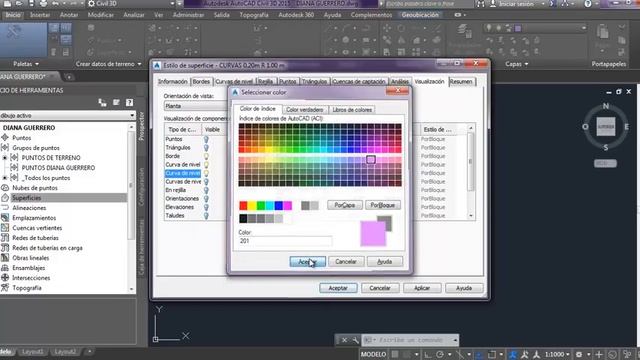Click the Intersecciones icon in tree
This screenshot has width=640, height=360.
click(x=5, y=278)
